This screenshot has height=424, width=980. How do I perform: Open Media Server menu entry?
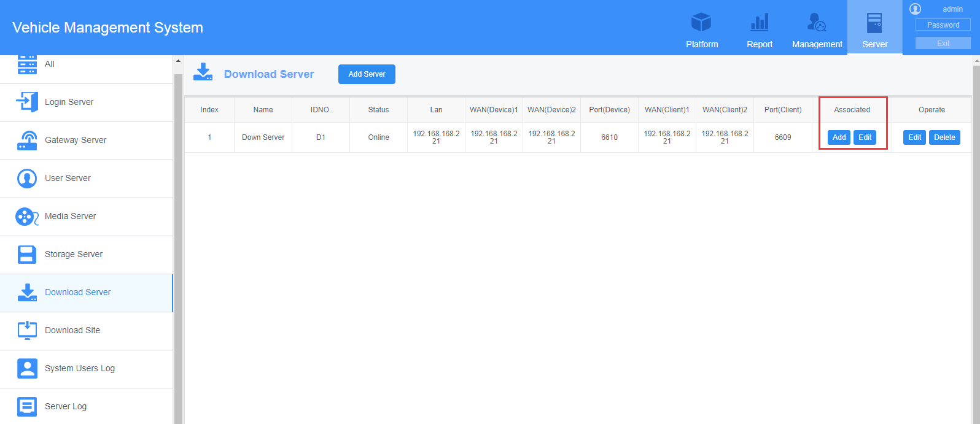(86, 216)
